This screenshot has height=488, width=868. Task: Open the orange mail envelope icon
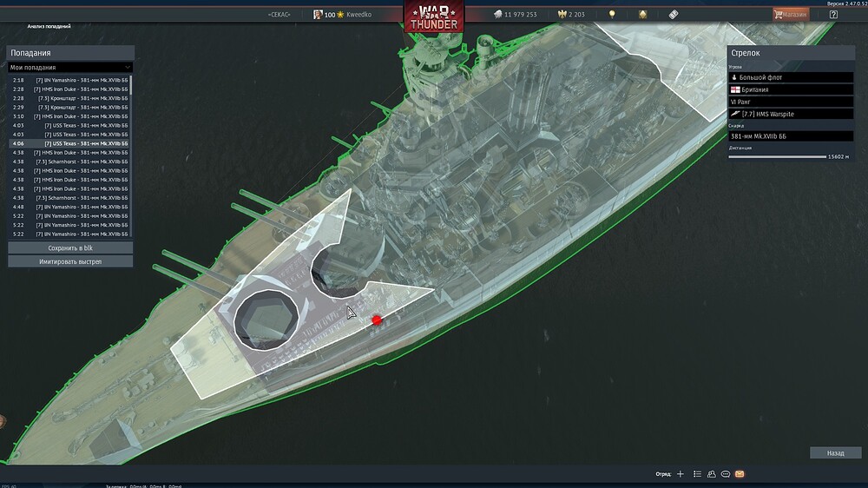tap(740, 474)
